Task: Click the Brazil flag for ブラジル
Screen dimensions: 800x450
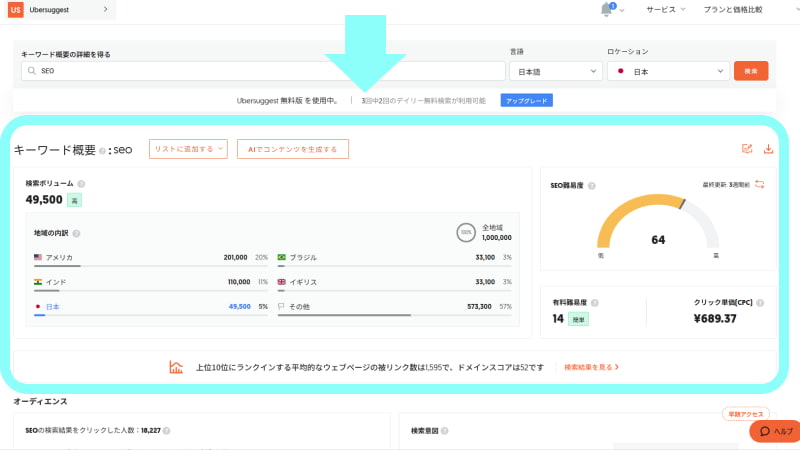Action: [x=282, y=257]
